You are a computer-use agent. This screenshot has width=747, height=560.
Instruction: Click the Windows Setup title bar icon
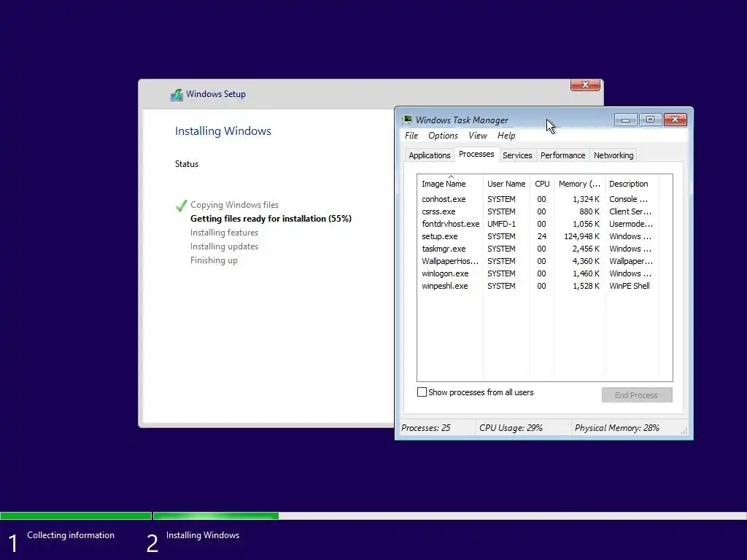click(177, 94)
